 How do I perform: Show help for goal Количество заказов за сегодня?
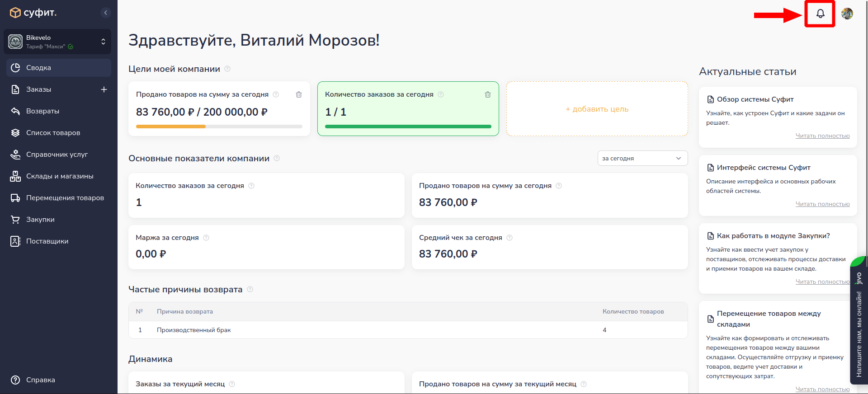point(441,94)
